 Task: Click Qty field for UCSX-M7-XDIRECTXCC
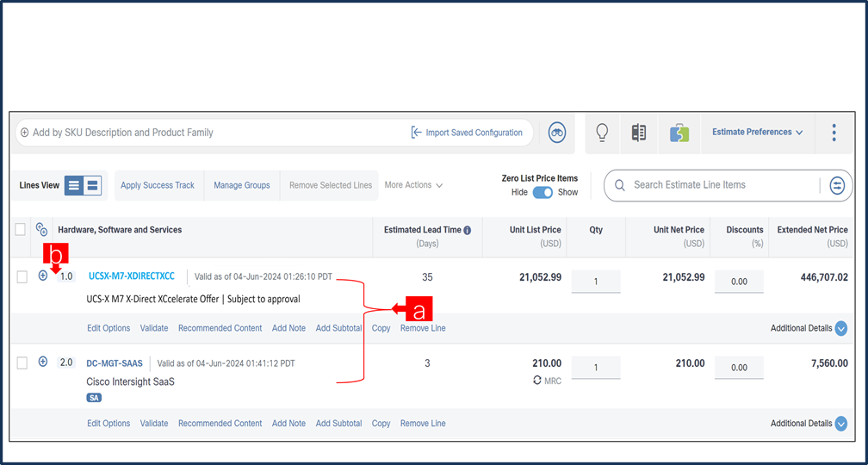coord(596,282)
